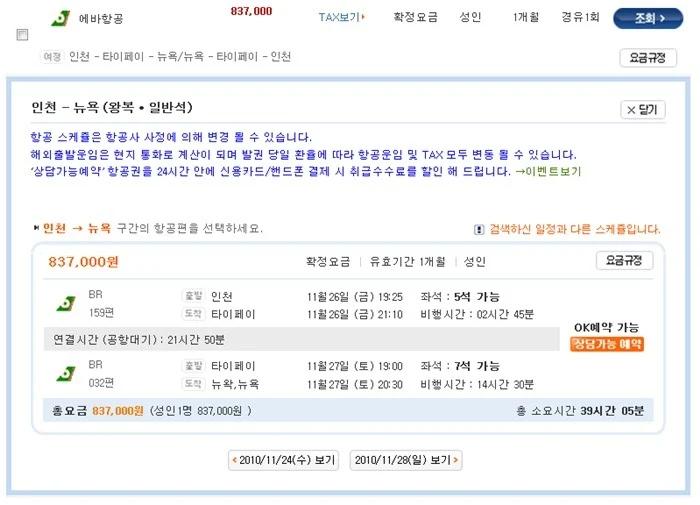Image resolution: width=700 pixels, height=505 pixels.
Task: Open the 이벤트보기 green link
Action: pos(548,172)
